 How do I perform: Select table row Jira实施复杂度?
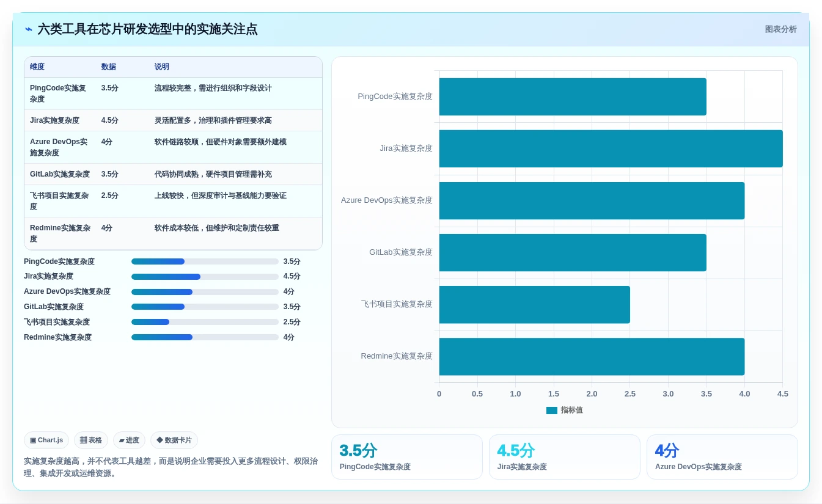pos(173,120)
